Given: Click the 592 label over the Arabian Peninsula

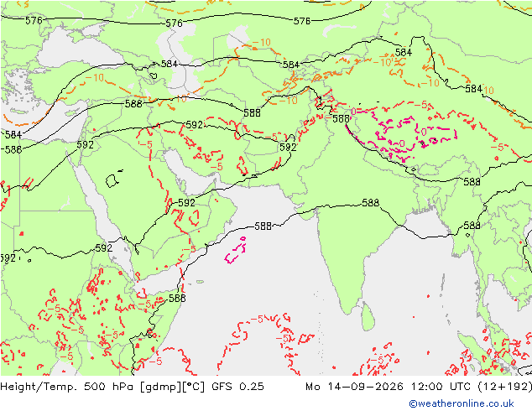Looking at the screenshot, I should [186, 203].
